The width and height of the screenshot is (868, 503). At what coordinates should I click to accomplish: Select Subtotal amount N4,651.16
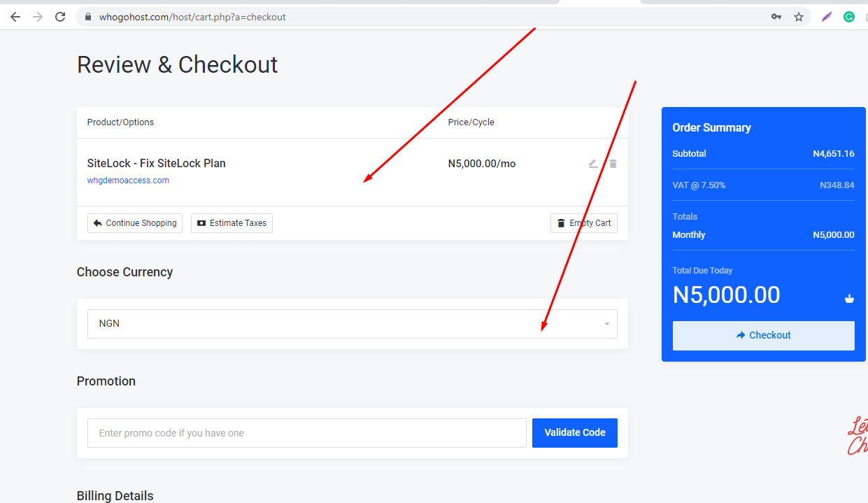point(834,154)
